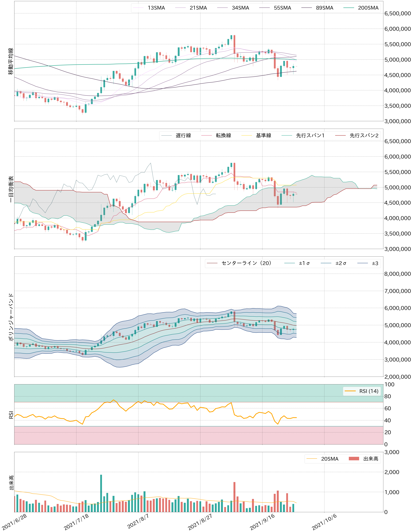The height and width of the screenshot is (532, 412).
Task: Select the 転換線 legend label
Action: click(x=223, y=135)
